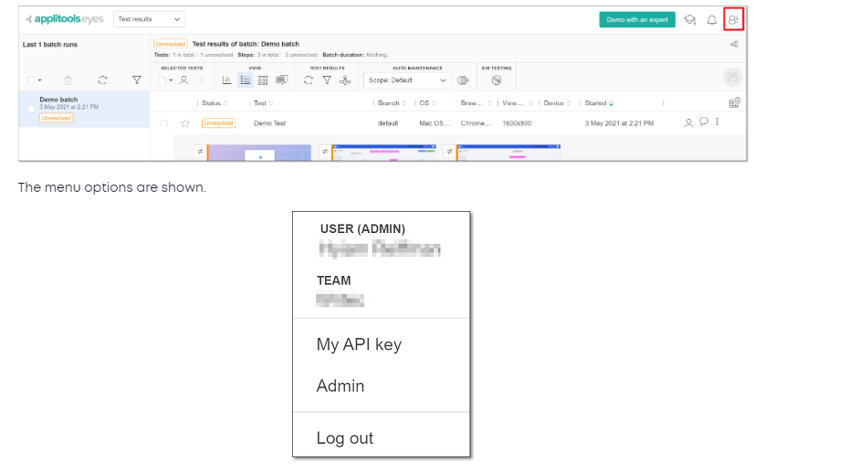Click the USER (ADMIN) heading in the menu
868x476 pixels.
pos(362,228)
